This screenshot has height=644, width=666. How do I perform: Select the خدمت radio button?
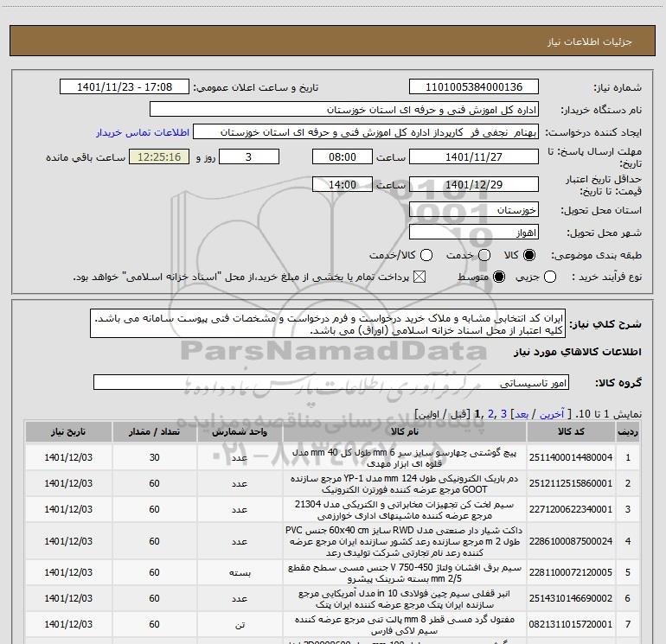[x=484, y=255]
